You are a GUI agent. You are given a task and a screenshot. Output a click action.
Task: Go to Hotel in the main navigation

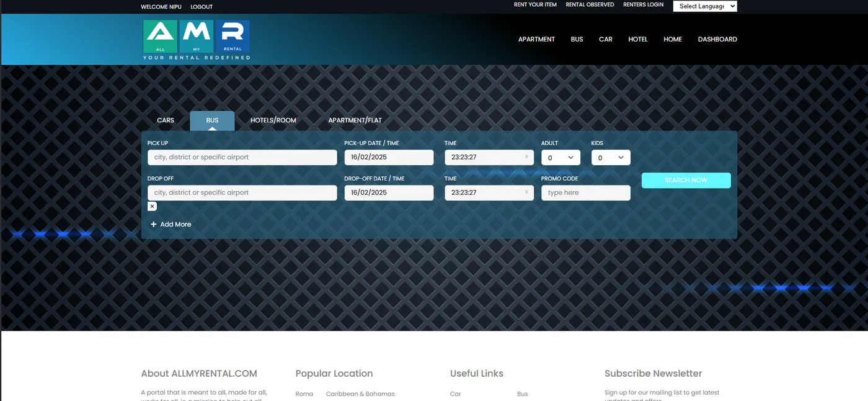(x=638, y=39)
